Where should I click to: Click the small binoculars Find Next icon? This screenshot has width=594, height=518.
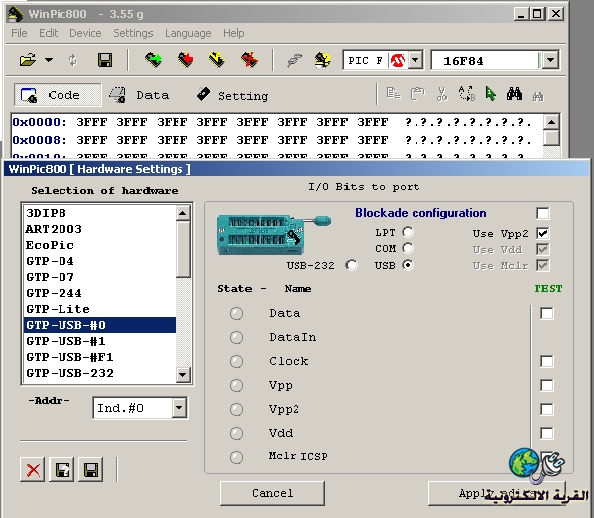(x=538, y=96)
